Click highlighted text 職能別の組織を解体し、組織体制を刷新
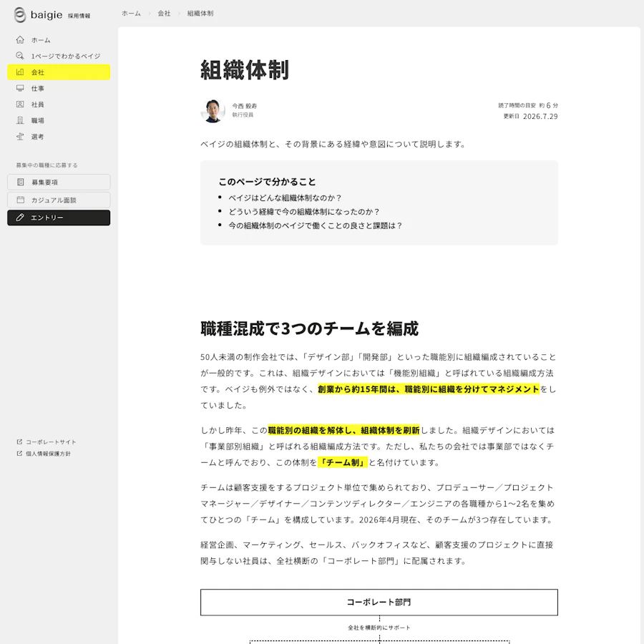644x644 pixels. pyautogui.click(x=343, y=430)
